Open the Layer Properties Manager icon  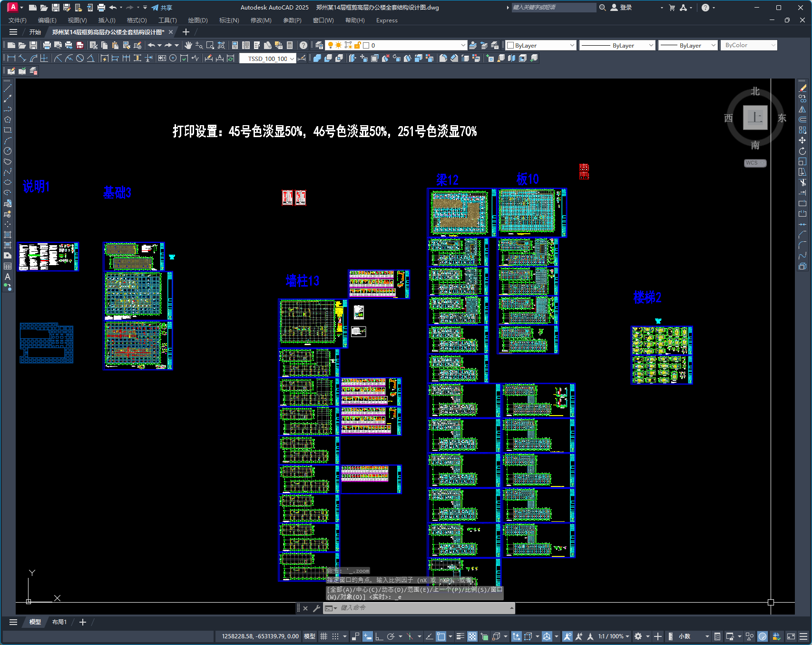pos(319,45)
